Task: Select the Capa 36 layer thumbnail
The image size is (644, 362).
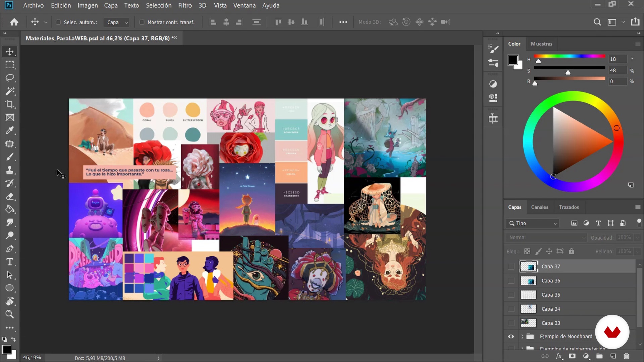Action: [x=528, y=281]
